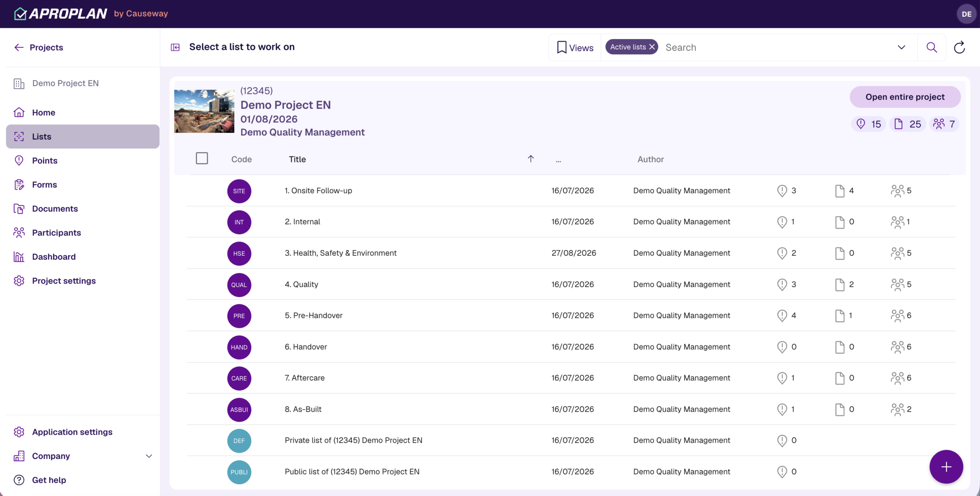Collapse the sidebar panel icon
980x496 pixels.
(x=175, y=47)
